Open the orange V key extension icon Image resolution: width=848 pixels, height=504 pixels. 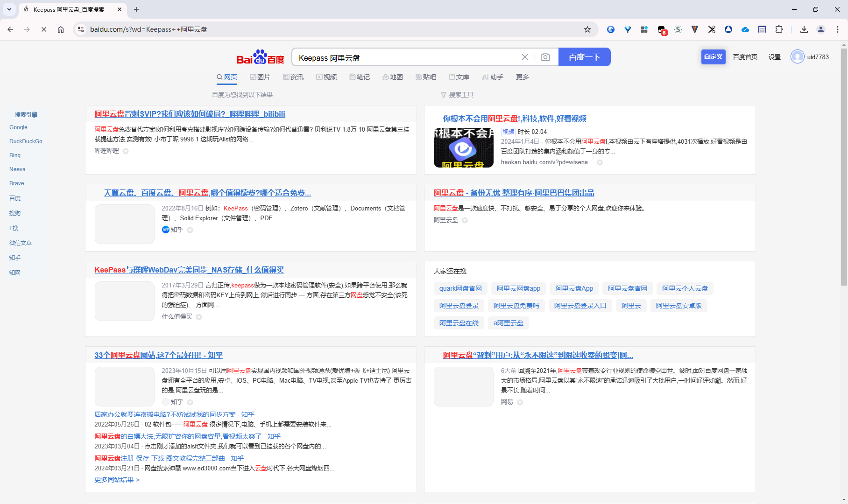pos(695,29)
